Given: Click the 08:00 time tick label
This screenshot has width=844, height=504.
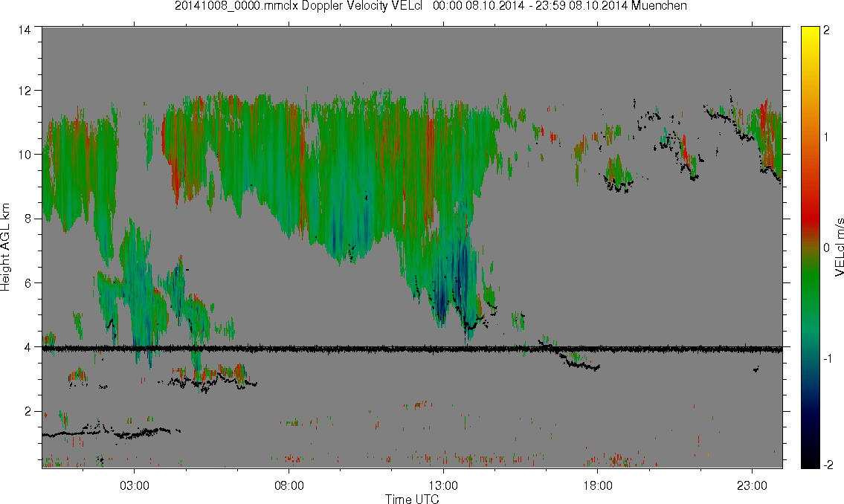Looking at the screenshot, I should [x=289, y=485].
